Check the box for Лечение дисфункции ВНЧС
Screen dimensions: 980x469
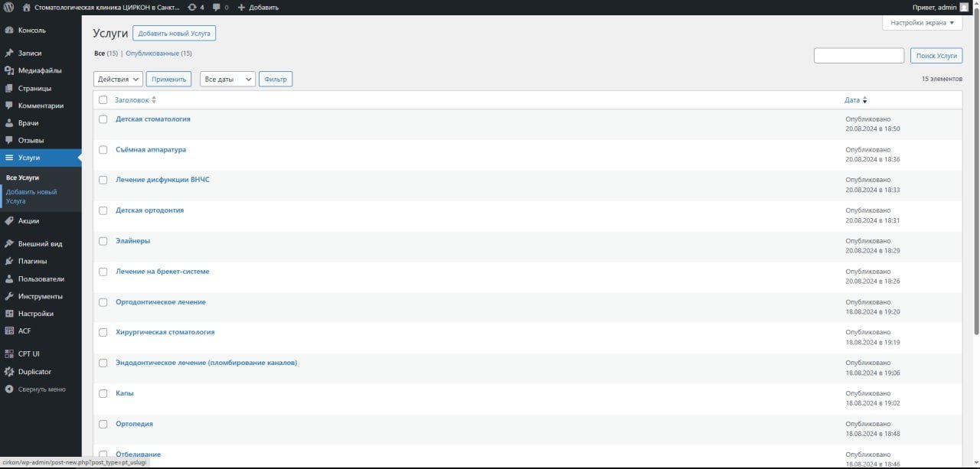point(103,180)
